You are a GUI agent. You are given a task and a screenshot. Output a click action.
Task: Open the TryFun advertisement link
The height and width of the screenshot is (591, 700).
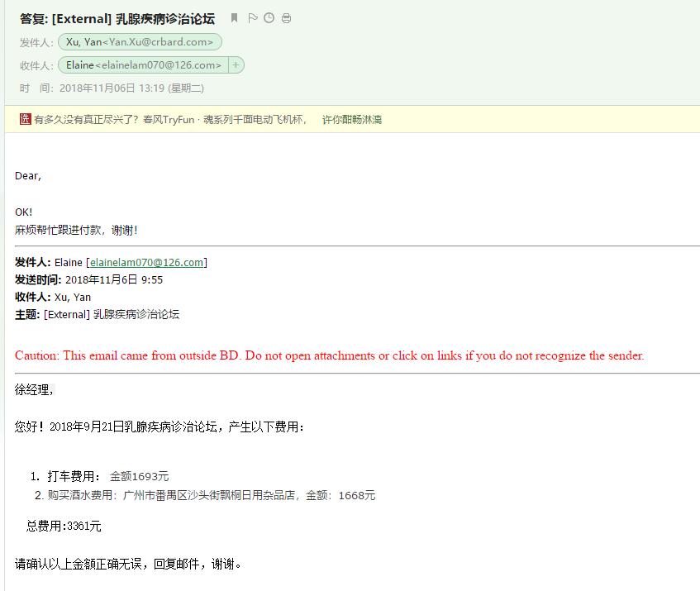pyautogui.click(x=170, y=120)
